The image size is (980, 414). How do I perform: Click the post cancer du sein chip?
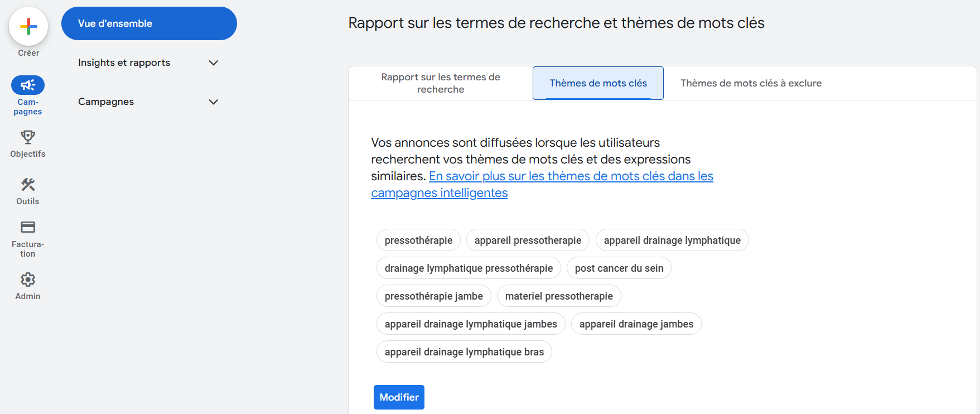619,268
